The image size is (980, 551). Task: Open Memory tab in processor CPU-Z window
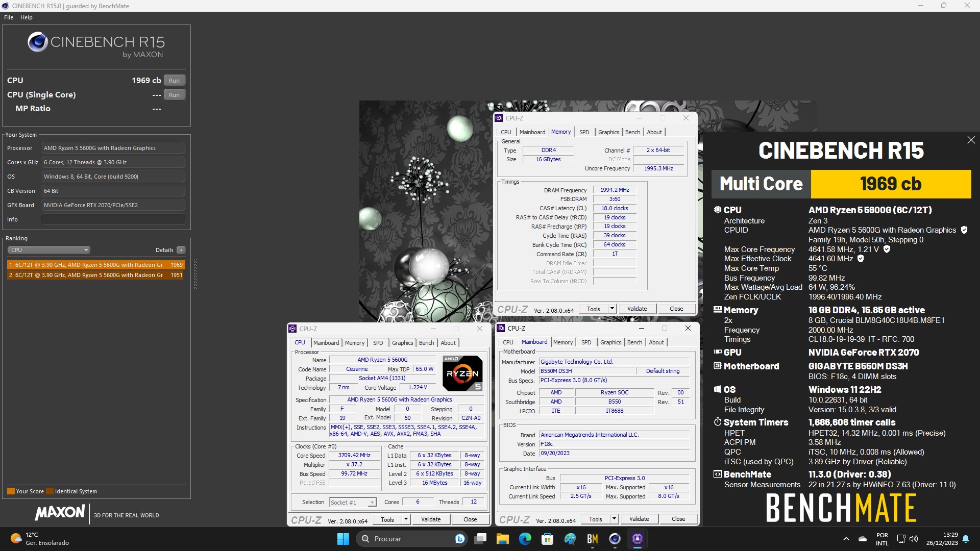[355, 343]
